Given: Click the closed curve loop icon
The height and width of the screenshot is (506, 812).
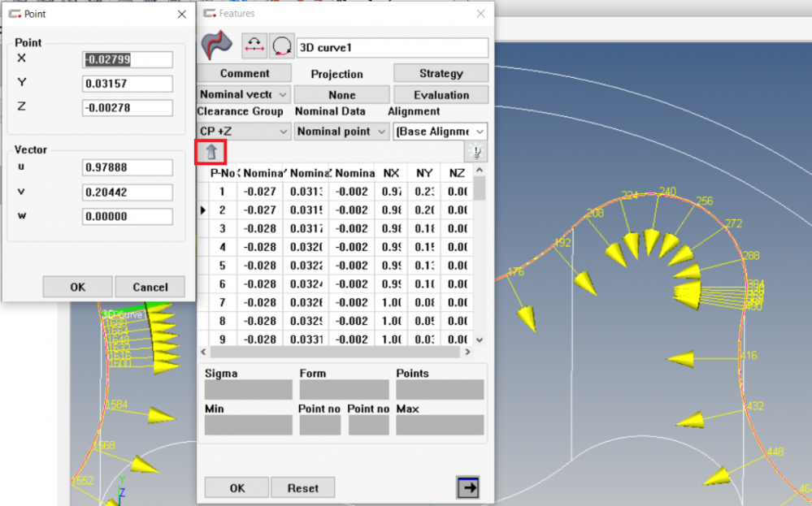Looking at the screenshot, I should (x=280, y=45).
